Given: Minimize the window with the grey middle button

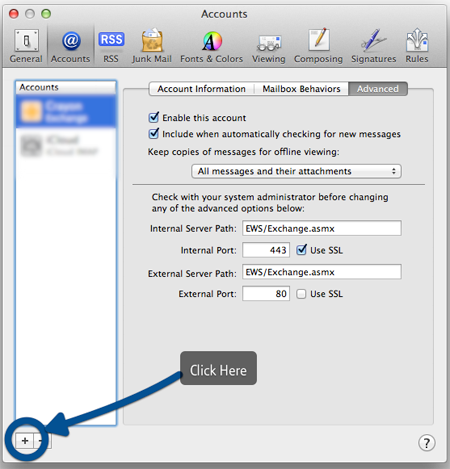Looking at the screenshot, I should pyautogui.click(x=30, y=14).
